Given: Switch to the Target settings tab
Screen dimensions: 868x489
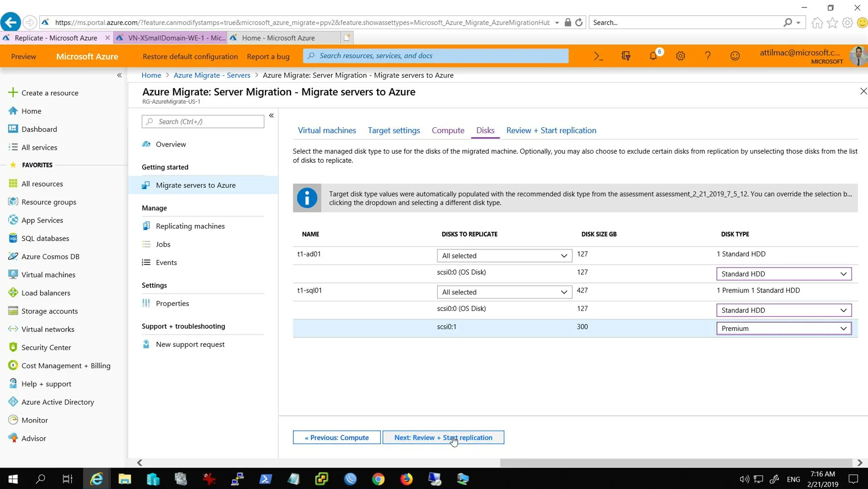Looking at the screenshot, I should tap(394, 130).
